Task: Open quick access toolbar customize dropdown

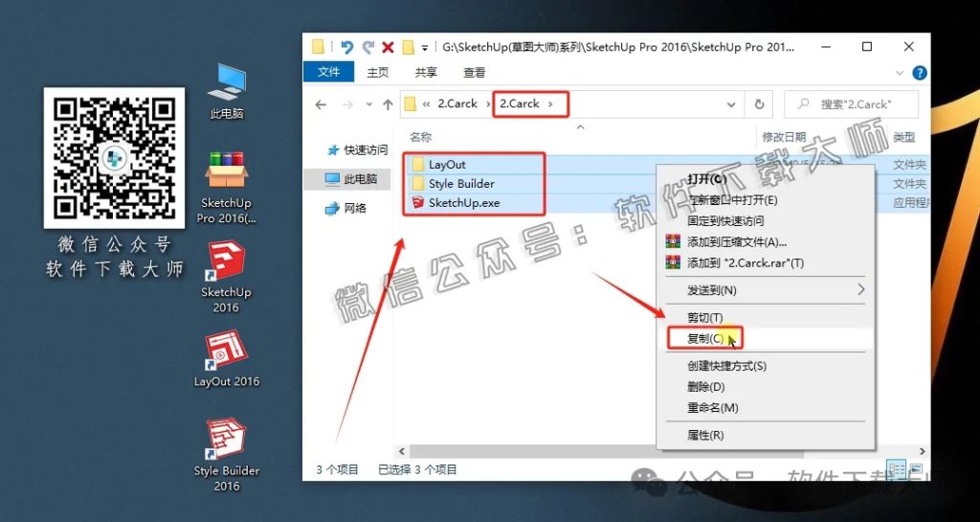Action: [x=425, y=48]
